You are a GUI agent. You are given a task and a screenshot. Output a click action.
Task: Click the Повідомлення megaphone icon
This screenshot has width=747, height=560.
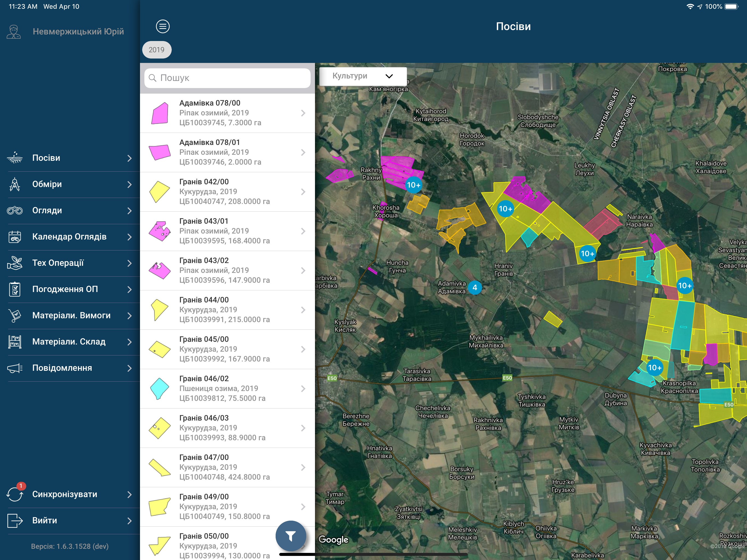[14, 368]
